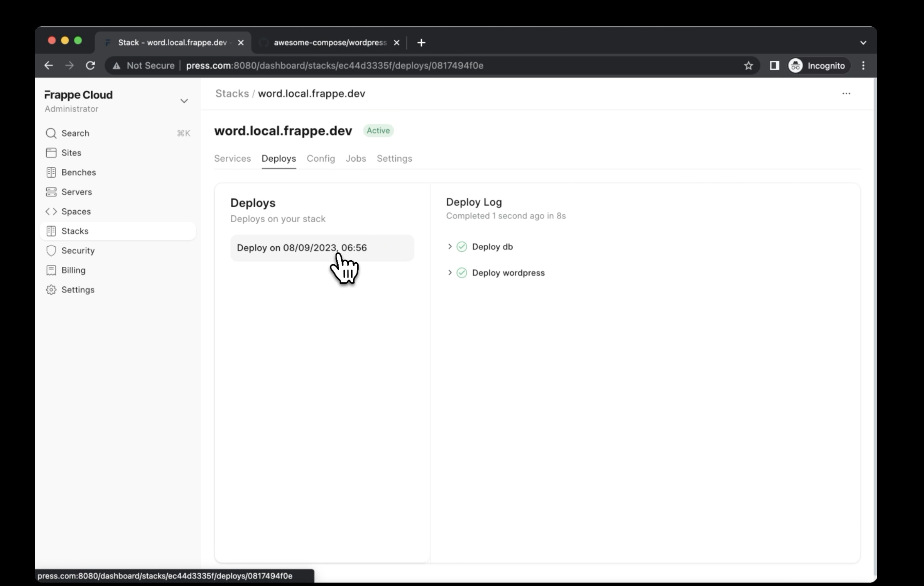Image resolution: width=924 pixels, height=586 pixels.
Task: Switch to the Services tab
Action: coord(233,159)
